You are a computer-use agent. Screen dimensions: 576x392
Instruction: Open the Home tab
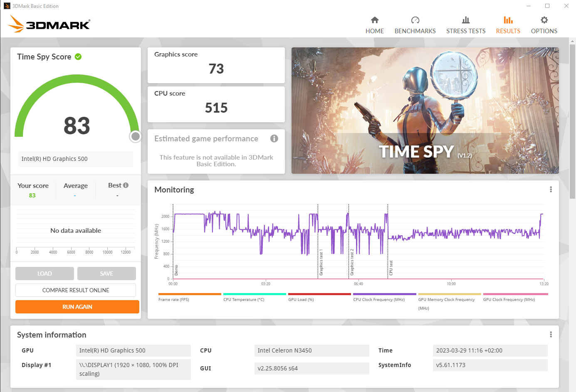click(374, 25)
